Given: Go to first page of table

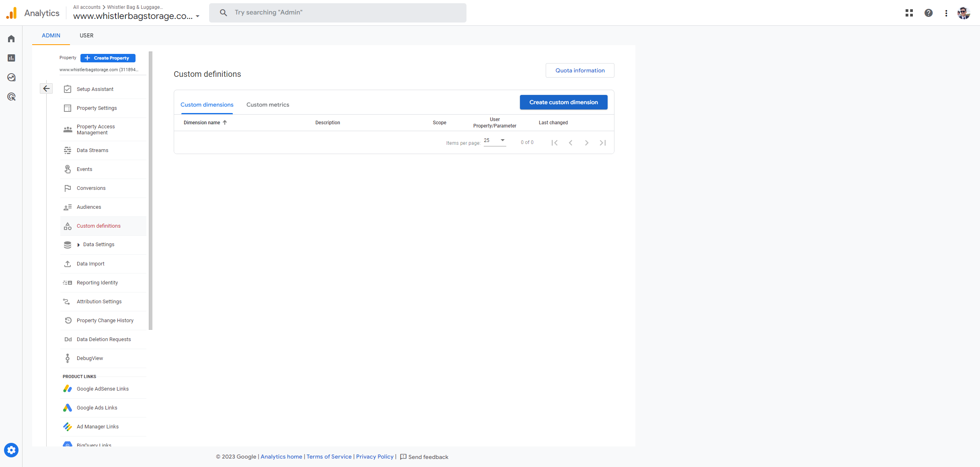Looking at the screenshot, I should [x=555, y=143].
